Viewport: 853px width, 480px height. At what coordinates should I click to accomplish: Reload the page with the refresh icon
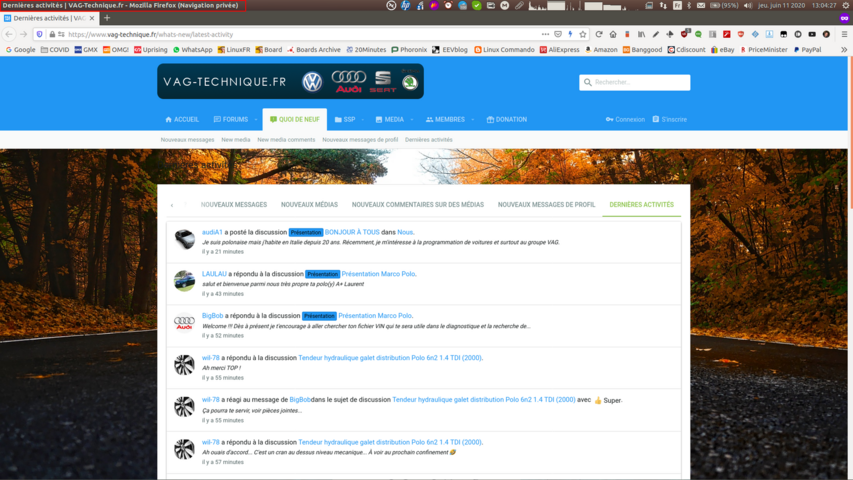599,34
